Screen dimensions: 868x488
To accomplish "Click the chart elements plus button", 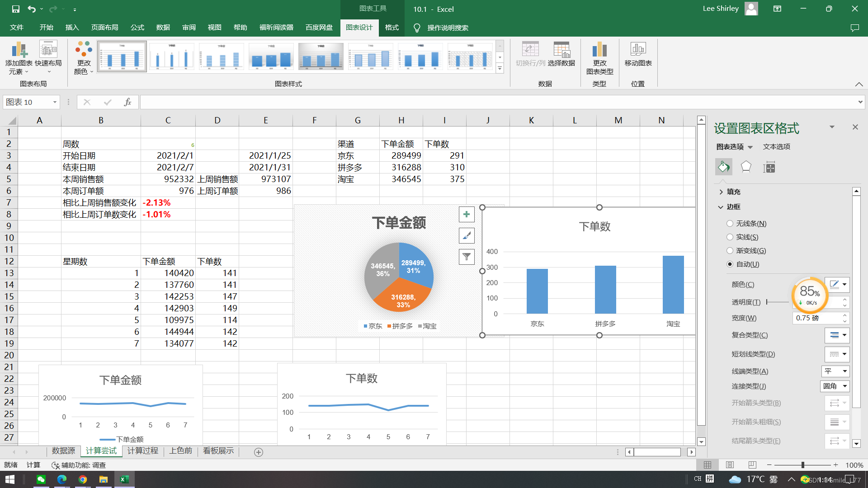I will coord(467,215).
